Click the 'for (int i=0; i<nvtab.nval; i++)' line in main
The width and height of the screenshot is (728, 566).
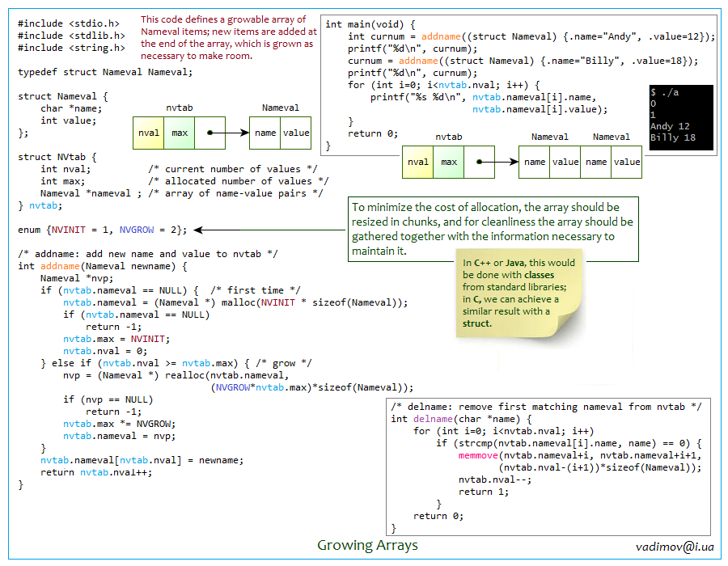(x=444, y=85)
